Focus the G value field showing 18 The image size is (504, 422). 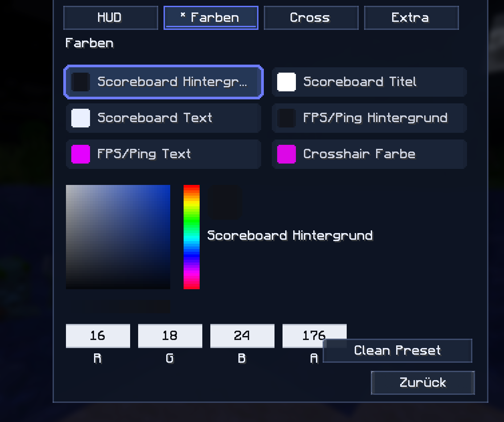pyautogui.click(x=170, y=336)
